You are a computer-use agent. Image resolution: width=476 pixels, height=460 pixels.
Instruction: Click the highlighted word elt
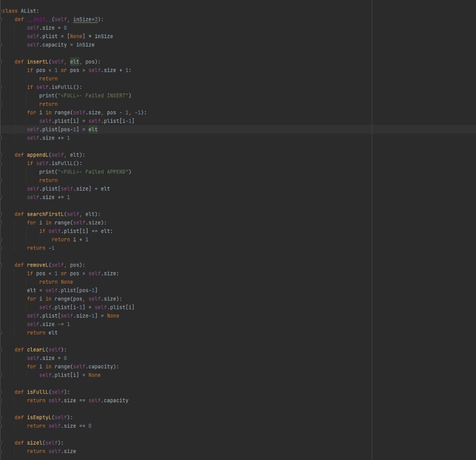click(74, 61)
